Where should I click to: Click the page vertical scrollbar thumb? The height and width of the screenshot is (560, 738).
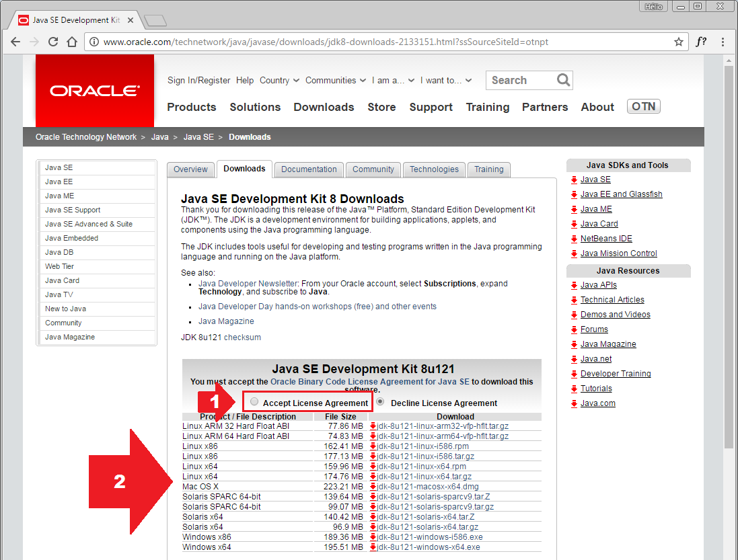[729, 256]
